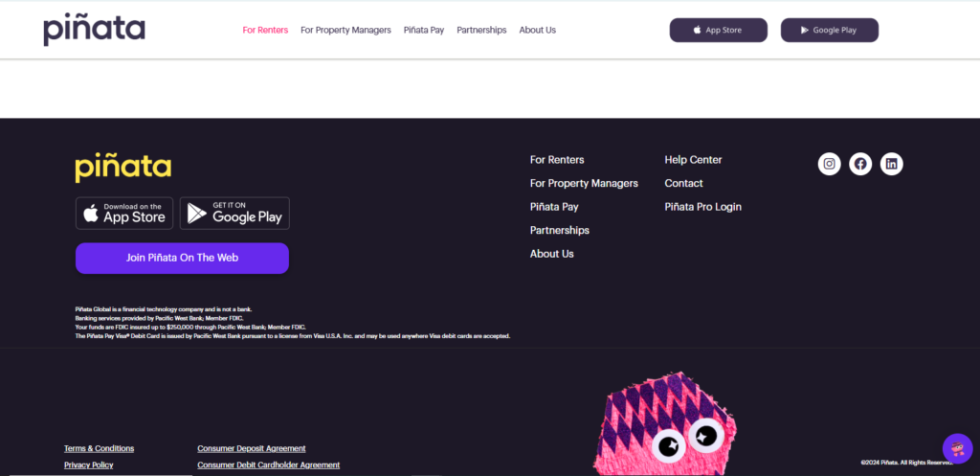Open the Privacy Policy link
This screenshot has width=980, height=476.
click(89, 465)
